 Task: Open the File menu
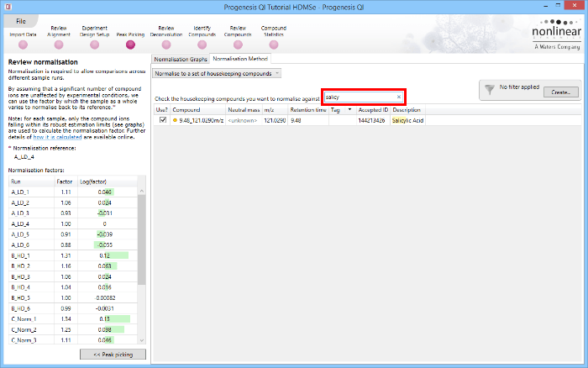pos(21,21)
